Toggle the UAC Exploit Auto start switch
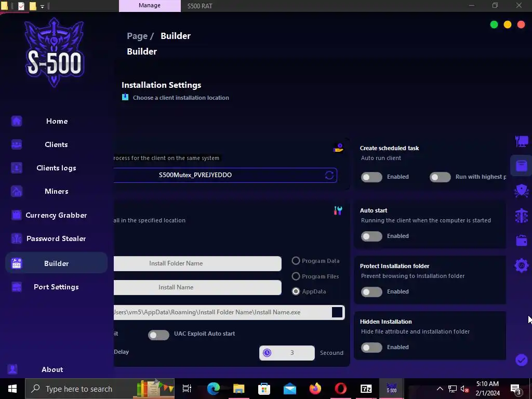Screen dimensions: 532x399 click(158, 335)
